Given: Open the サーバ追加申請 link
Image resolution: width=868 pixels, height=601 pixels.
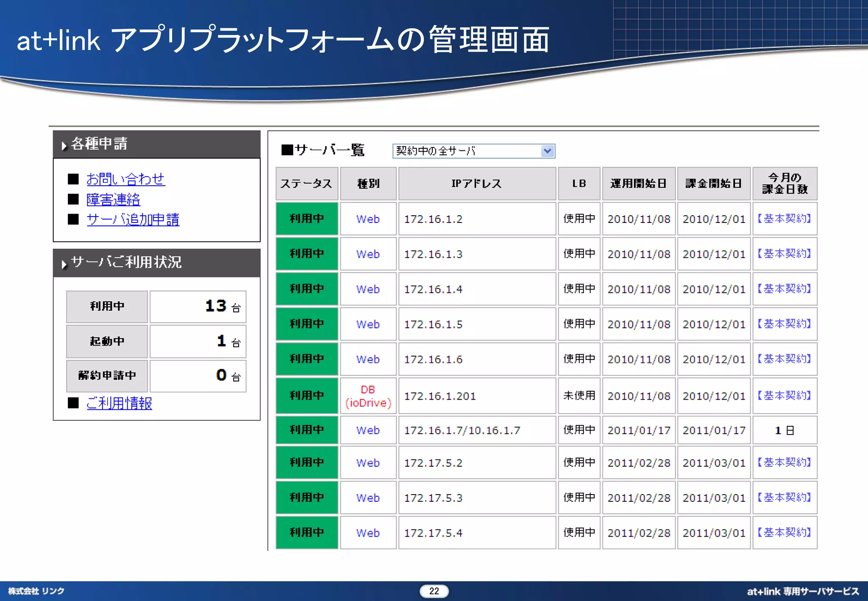Looking at the screenshot, I should click(133, 219).
